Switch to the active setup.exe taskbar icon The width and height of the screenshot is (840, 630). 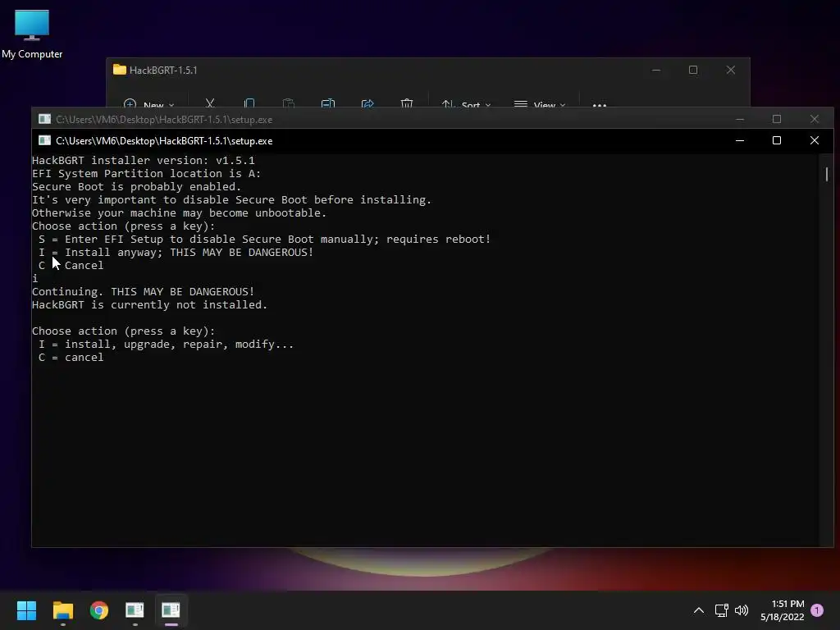click(x=171, y=610)
